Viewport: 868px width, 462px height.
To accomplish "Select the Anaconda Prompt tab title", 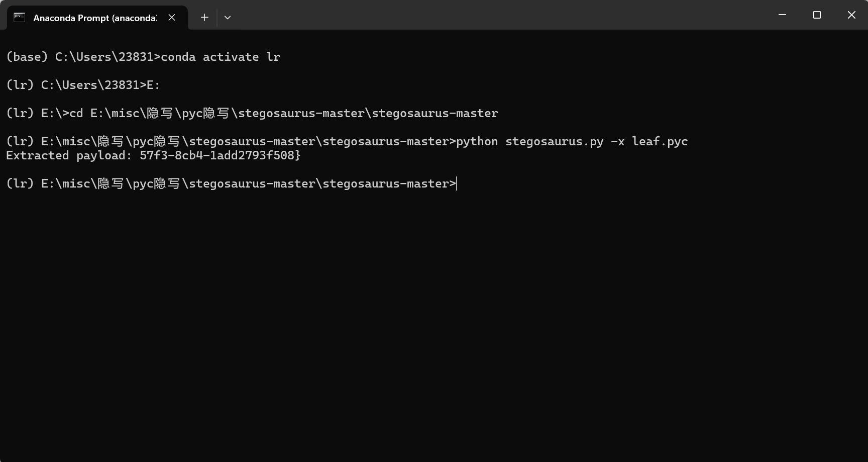I will coord(95,18).
